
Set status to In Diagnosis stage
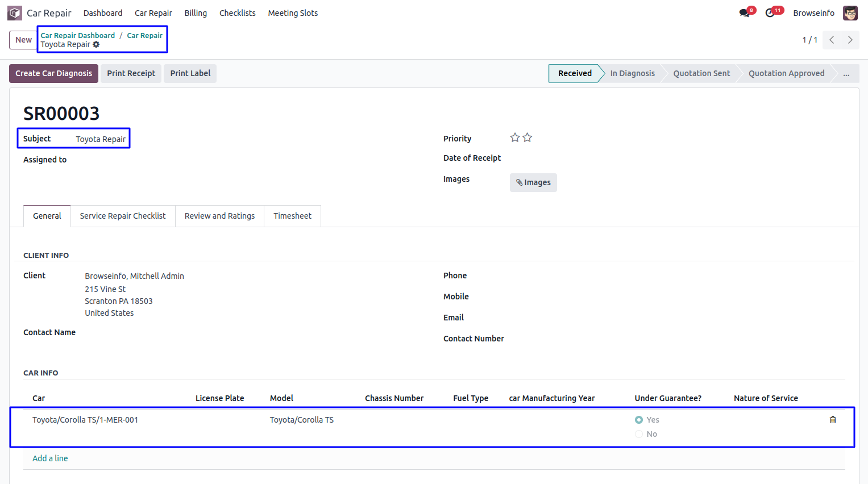pos(632,73)
